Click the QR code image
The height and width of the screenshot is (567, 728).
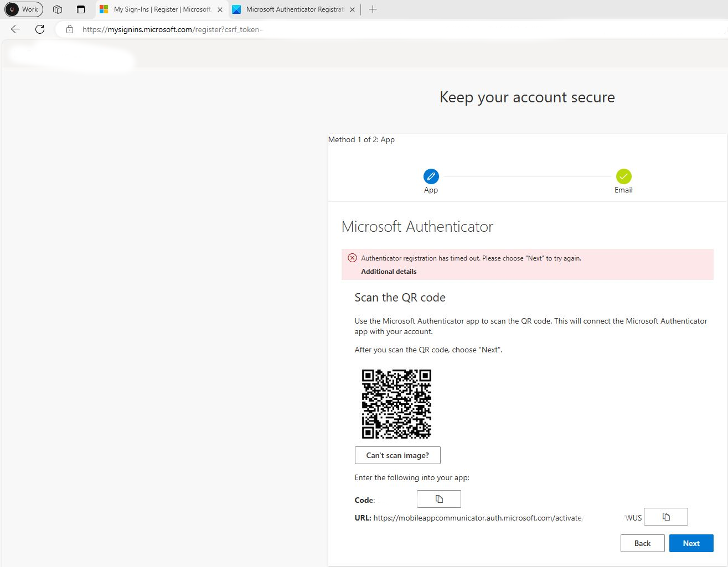pos(396,404)
